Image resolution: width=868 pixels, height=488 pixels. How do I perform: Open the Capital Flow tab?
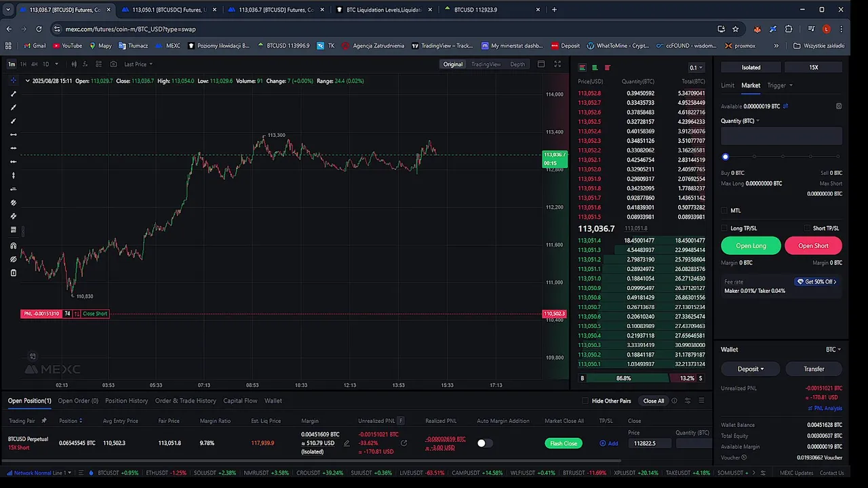[240, 401]
